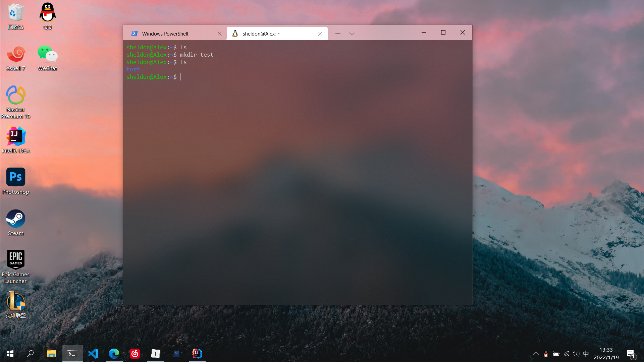Open a new terminal tab with plus button
Image resolution: width=644 pixels, height=362 pixels.
pyautogui.click(x=338, y=34)
